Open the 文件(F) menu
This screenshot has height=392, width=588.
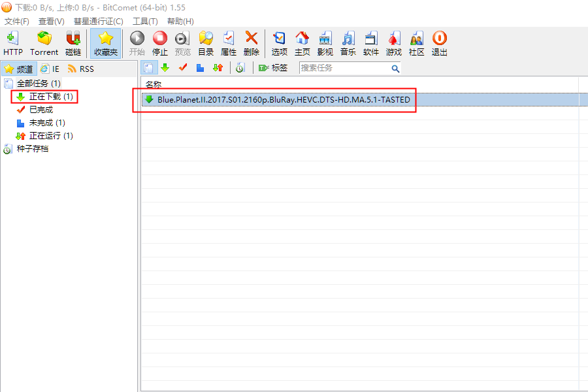pyautogui.click(x=16, y=22)
